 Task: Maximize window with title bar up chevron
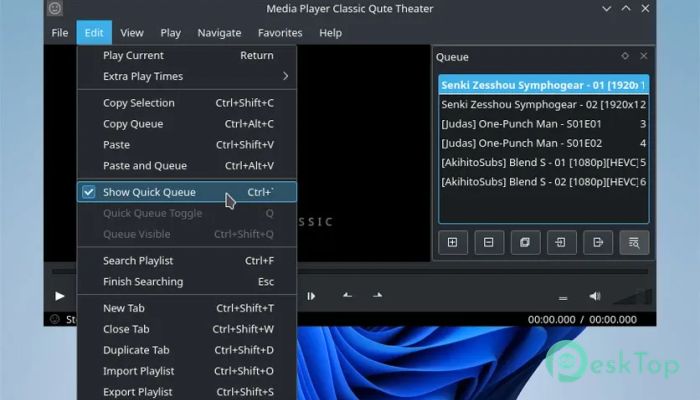click(626, 8)
